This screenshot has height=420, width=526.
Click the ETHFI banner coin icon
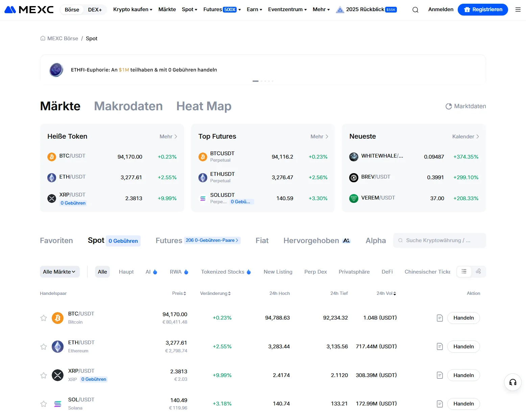click(x=56, y=70)
